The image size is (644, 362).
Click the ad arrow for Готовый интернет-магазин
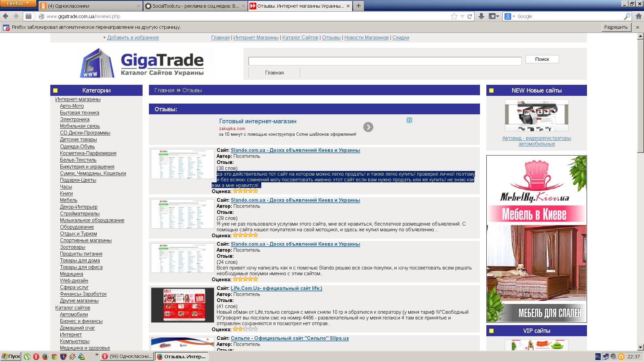tap(368, 127)
